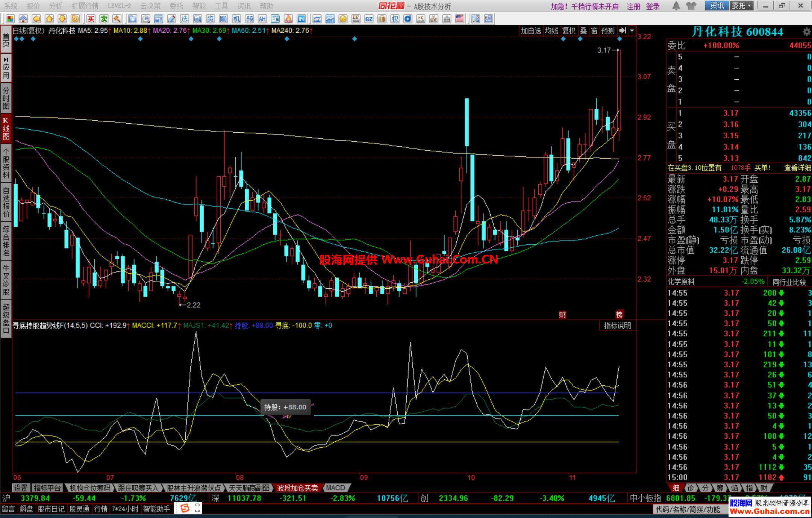Switch to the MACD indicator tab
Screen dimensions: 812x518
(x=336, y=488)
